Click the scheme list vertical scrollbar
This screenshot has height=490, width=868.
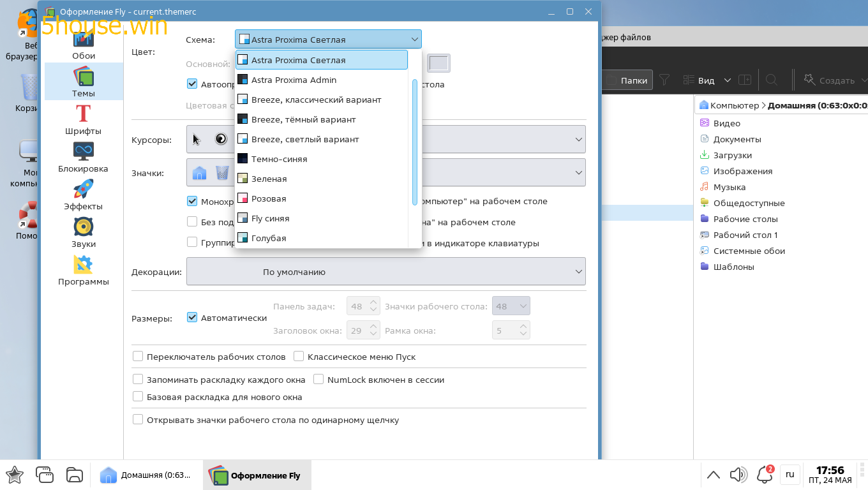coord(415,142)
